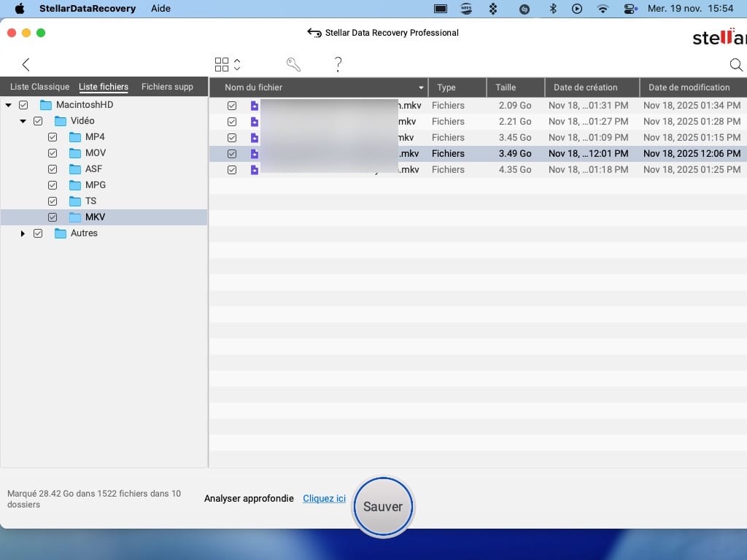747x560 pixels.
Task: Open help with question mark icon
Action: click(x=338, y=64)
